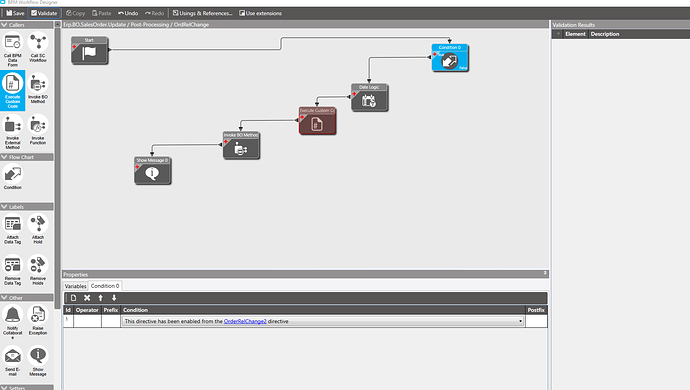The width and height of the screenshot is (690, 390).
Task: Collapse the Flow Chart palette section
Action: (4, 157)
